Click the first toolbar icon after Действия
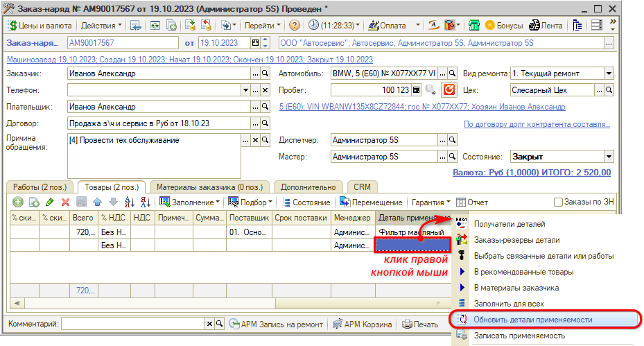 click(135, 26)
